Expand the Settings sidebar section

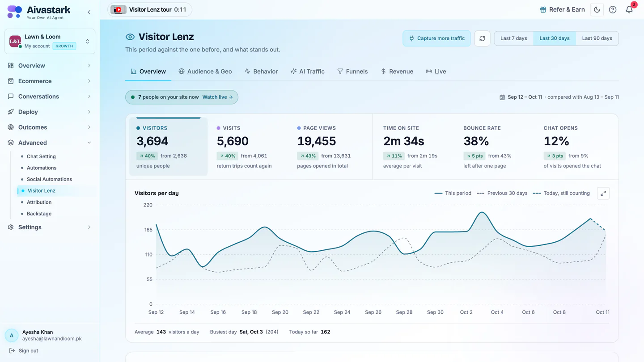50,227
